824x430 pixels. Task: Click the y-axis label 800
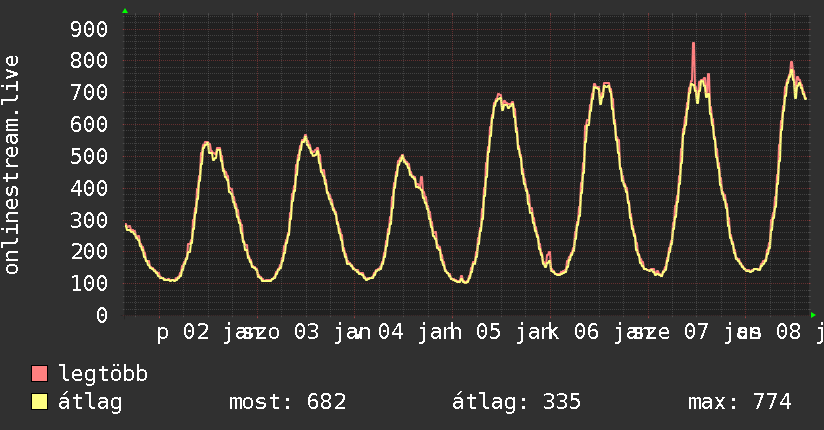click(x=89, y=60)
